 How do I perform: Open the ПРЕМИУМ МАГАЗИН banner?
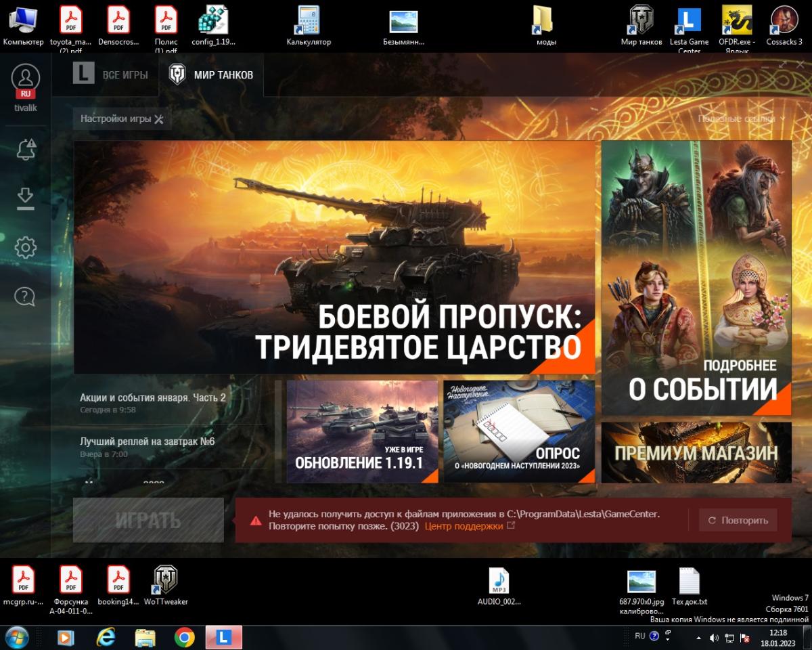click(696, 452)
